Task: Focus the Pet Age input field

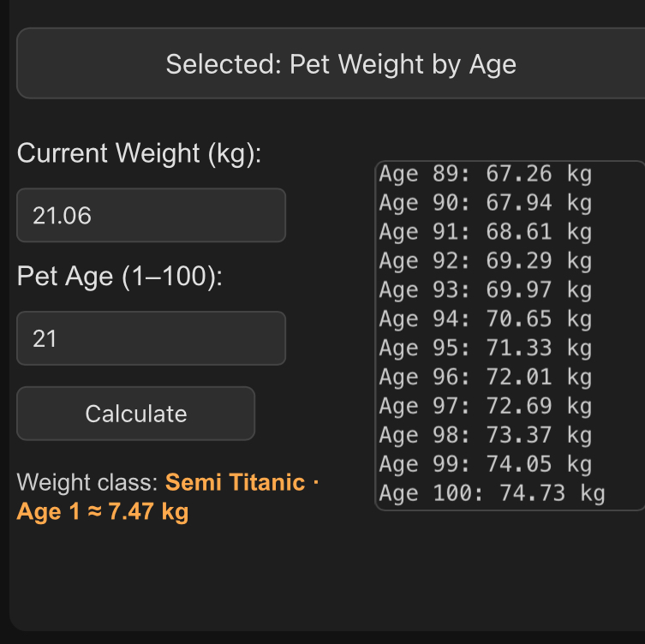Action: (151, 338)
